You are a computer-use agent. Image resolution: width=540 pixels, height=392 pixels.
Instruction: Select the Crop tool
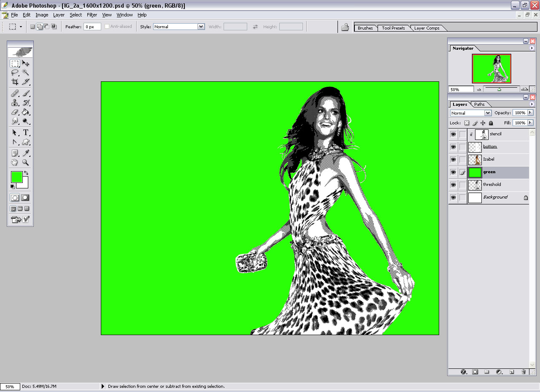point(15,82)
